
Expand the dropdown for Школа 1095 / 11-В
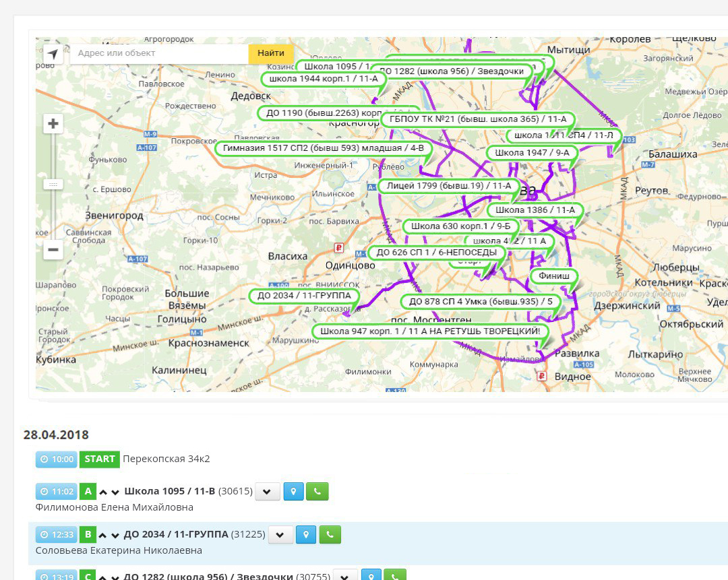click(268, 491)
